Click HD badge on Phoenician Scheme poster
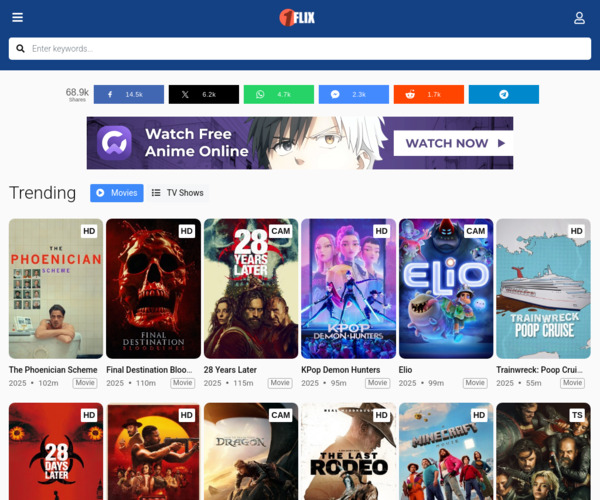This screenshot has width=600, height=500. pos(89,231)
